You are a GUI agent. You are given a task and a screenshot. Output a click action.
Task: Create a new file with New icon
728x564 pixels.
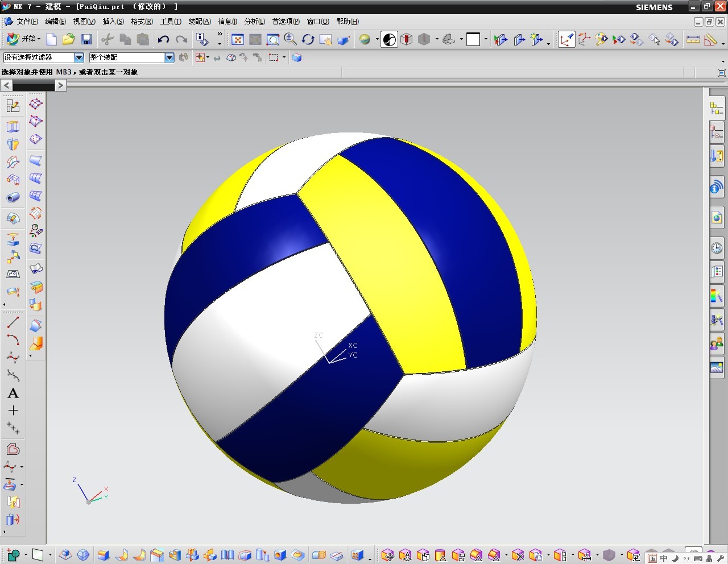pos(51,39)
